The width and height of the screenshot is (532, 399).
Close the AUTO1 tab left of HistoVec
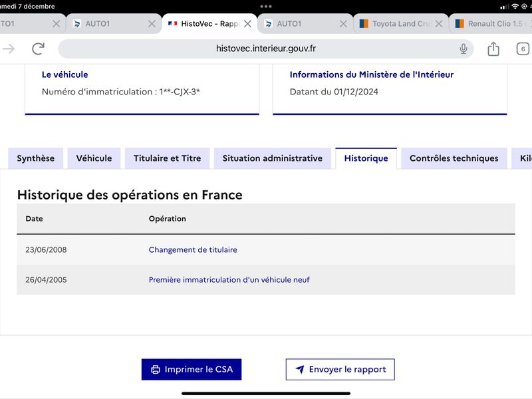point(152,24)
